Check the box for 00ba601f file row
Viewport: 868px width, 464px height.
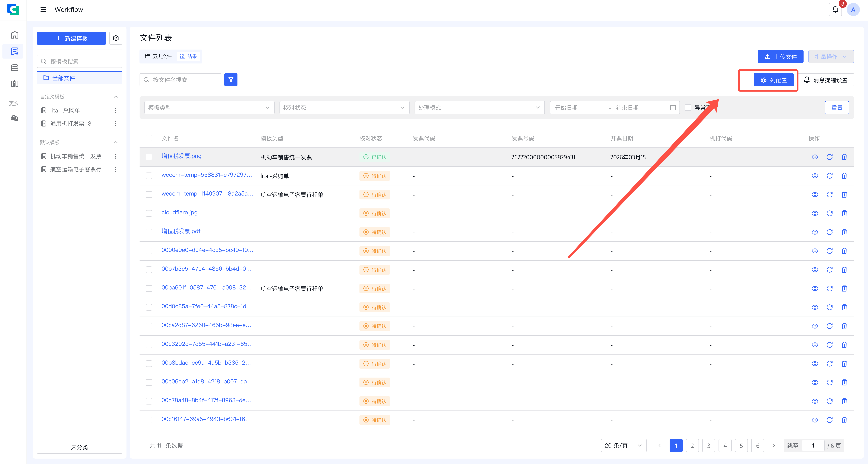click(x=149, y=289)
